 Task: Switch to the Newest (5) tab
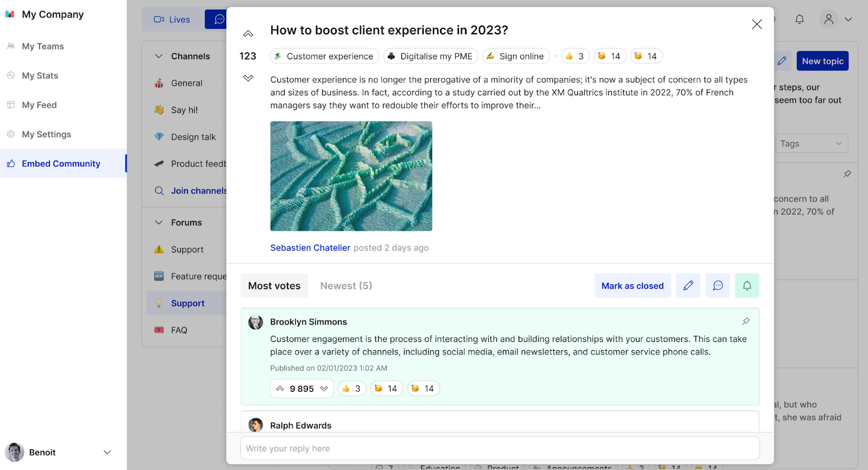[346, 285]
